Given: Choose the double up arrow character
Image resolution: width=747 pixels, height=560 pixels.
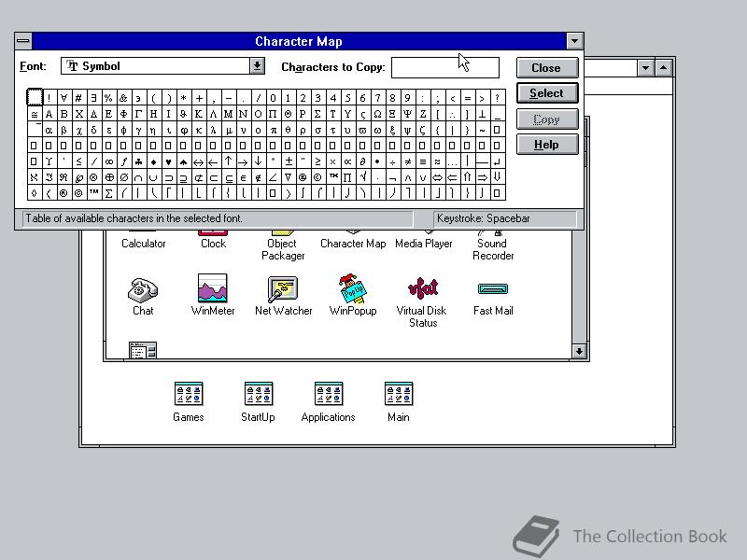Looking at the screenshot, I should click(x=468, y=177).
